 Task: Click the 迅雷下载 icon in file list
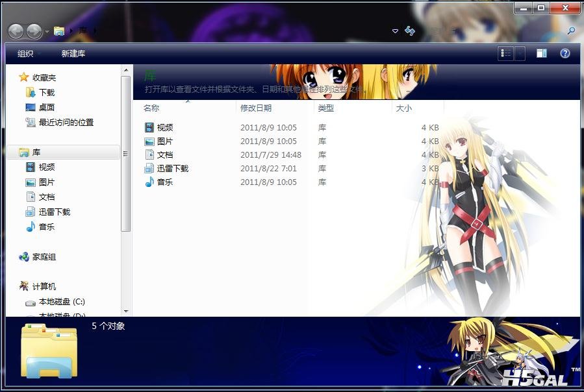click(x=149, y=169)
